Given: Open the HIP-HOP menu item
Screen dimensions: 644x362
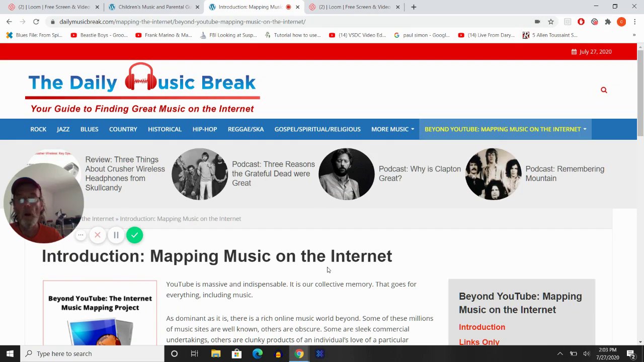Looking at the screenshot, I should (x=204, y=129).
